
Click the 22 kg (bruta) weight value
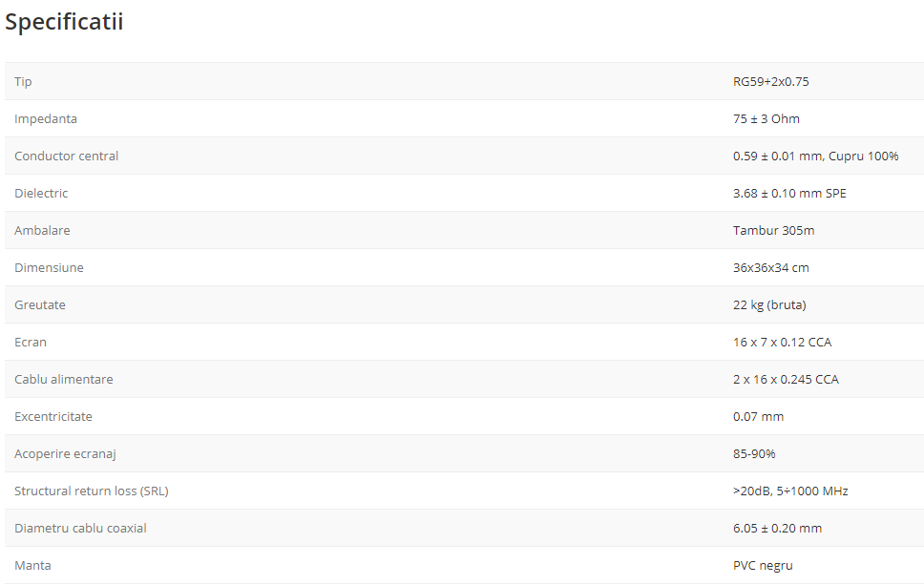coord(769,304)
